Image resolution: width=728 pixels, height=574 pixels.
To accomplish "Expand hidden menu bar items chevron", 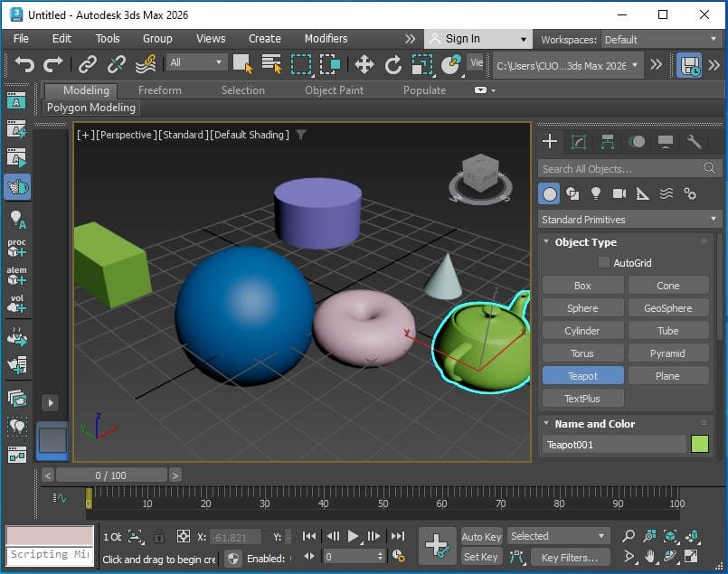I will pyautogui.click(x=410, y=39).
